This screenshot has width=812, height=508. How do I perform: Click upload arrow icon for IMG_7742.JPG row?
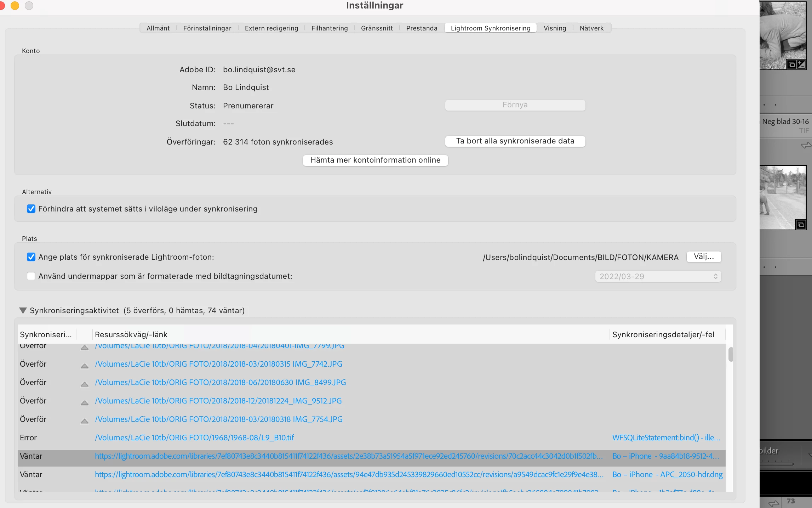84,366
